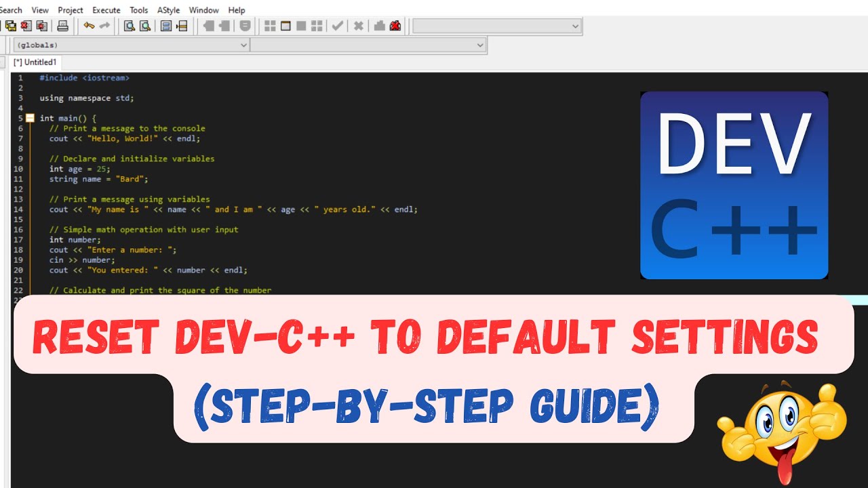Click the Profile analysis chart icon
Image resolution: width=868 pixels, height=488 pixels.
click(380, 26)
